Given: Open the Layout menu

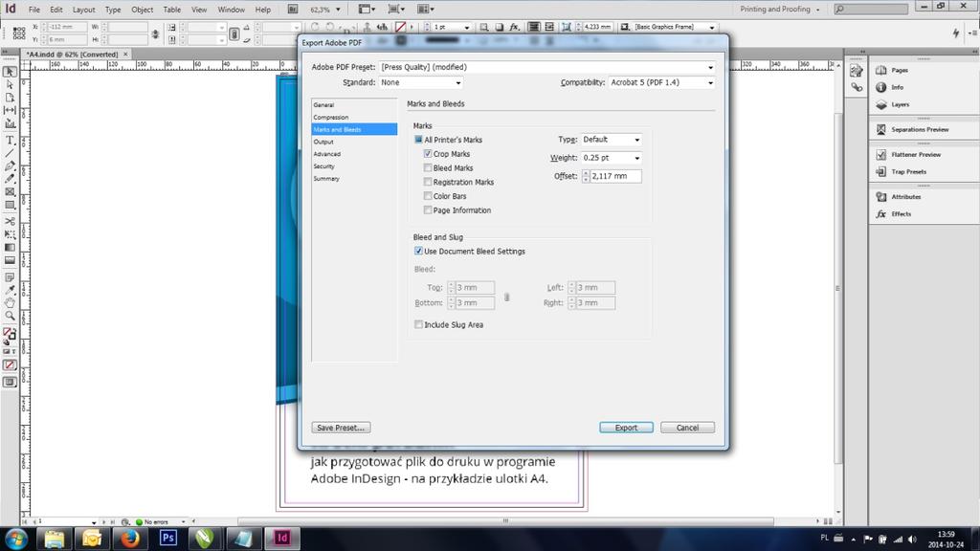Looking at the screenshot, I should click(x=84, y=10).
